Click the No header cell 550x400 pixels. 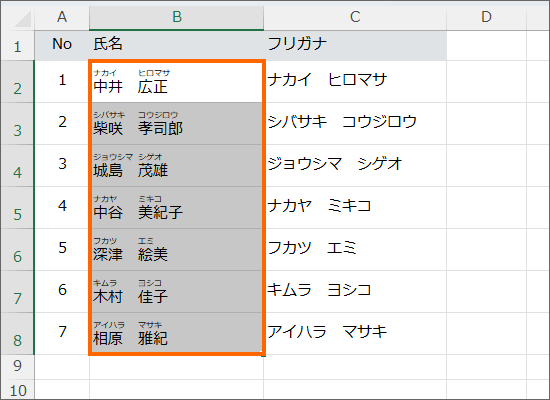coord(62,46)
